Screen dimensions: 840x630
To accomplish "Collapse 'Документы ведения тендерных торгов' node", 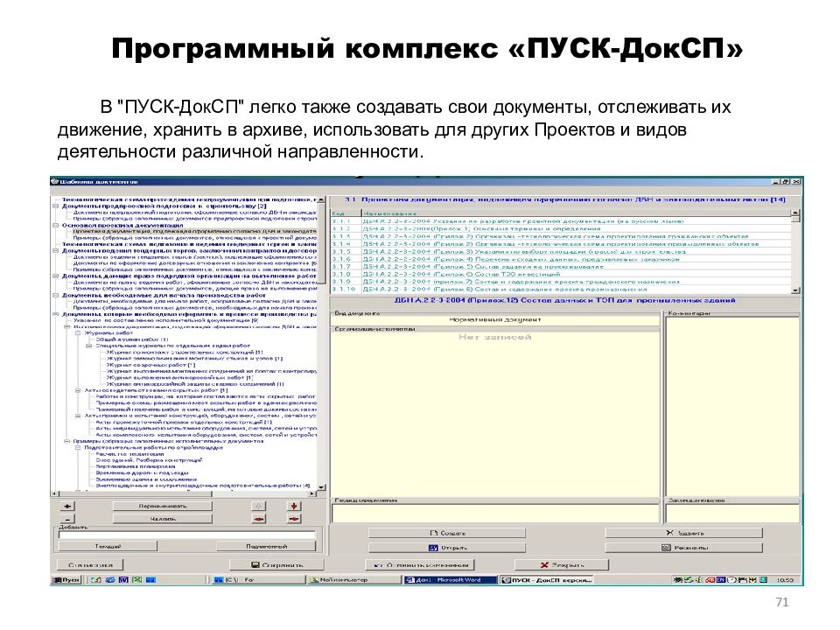I will click(56, 250).
